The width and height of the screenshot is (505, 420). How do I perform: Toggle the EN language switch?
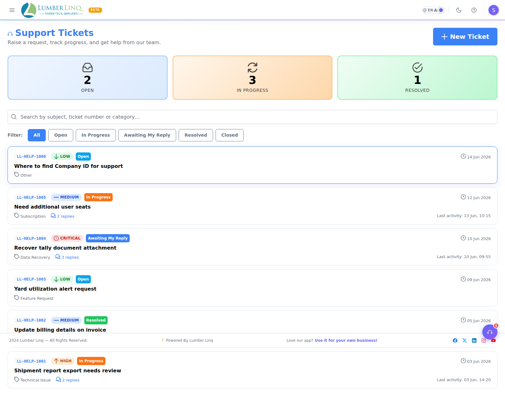point(433,10)
